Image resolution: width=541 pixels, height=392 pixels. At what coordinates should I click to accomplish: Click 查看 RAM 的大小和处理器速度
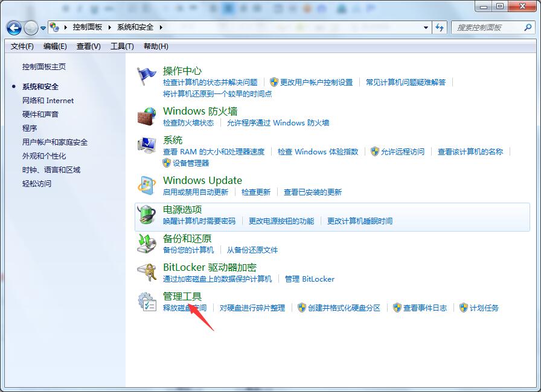[214, 151]
